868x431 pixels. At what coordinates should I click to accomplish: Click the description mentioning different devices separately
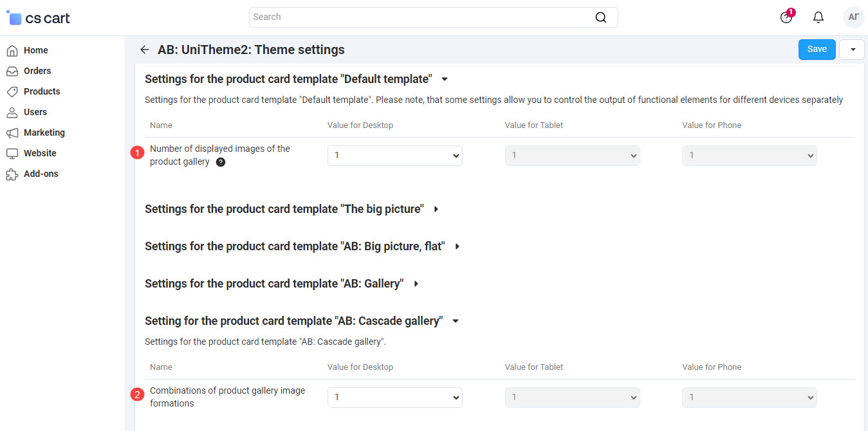(494, 100)
